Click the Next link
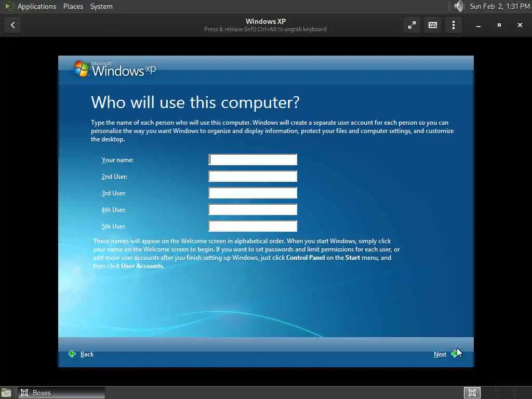The height and width of the screenshot is (399, 532). (x=440, y=354)
